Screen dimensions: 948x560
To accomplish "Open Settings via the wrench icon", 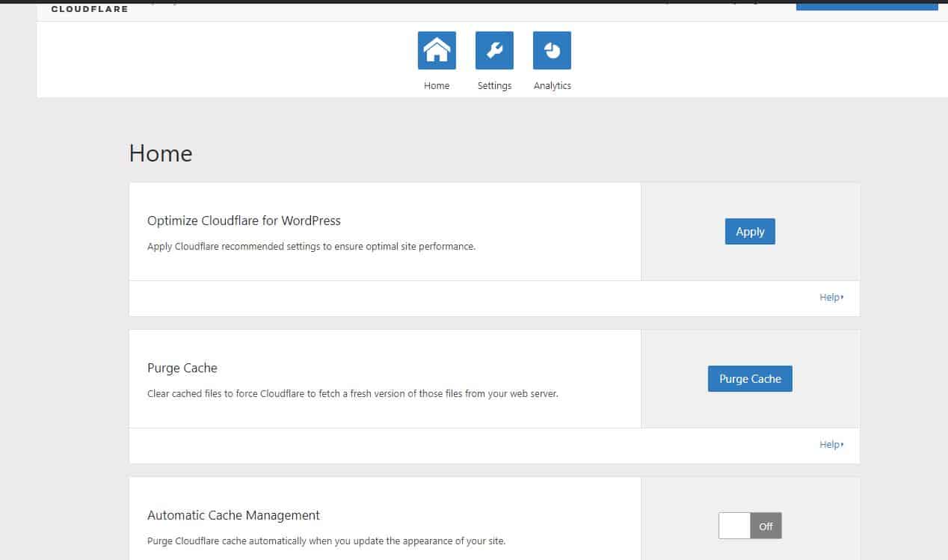I will point(494,51).
